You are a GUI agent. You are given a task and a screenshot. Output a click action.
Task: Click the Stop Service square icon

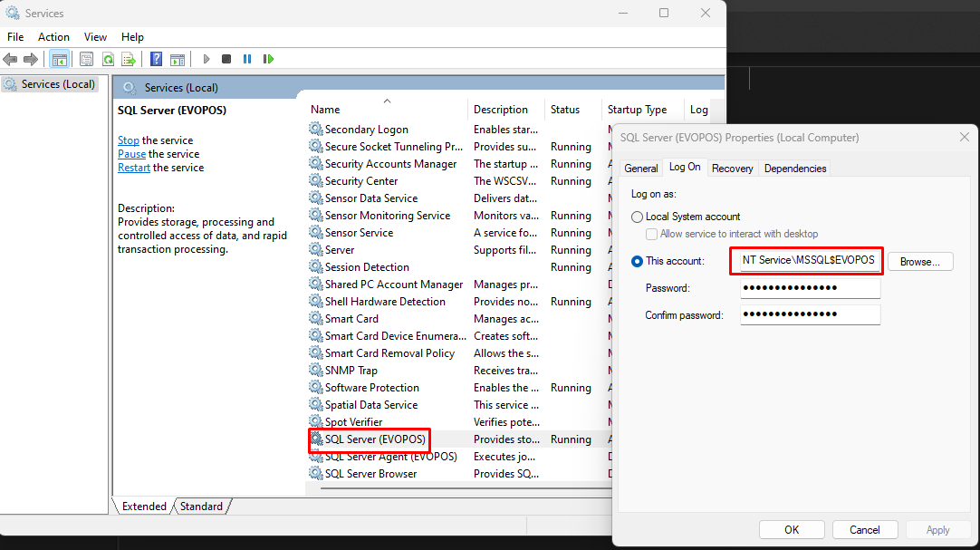pos(226,60)
